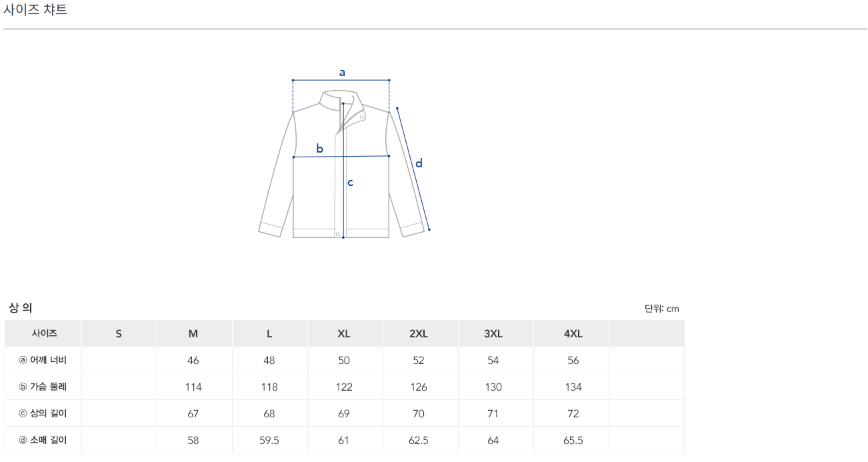Viewport: 868px width, 462px height.
Task: Click sleeve length value 59.5 for L
Action: click(x=269, y=440)
